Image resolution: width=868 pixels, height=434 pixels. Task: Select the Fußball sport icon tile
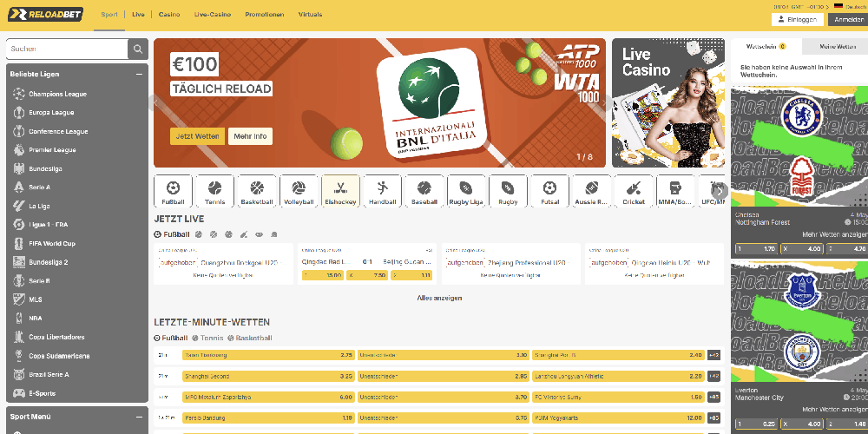coord(174,192)
